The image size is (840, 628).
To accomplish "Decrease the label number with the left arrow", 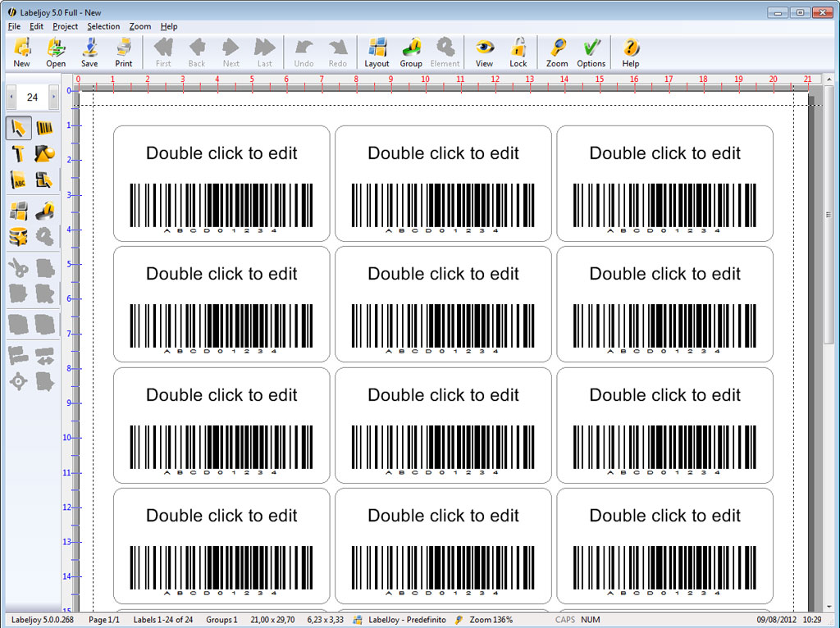I will tap(11, 97).
